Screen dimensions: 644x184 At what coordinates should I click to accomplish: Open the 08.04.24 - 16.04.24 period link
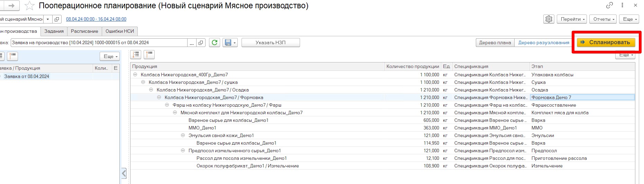96,19
